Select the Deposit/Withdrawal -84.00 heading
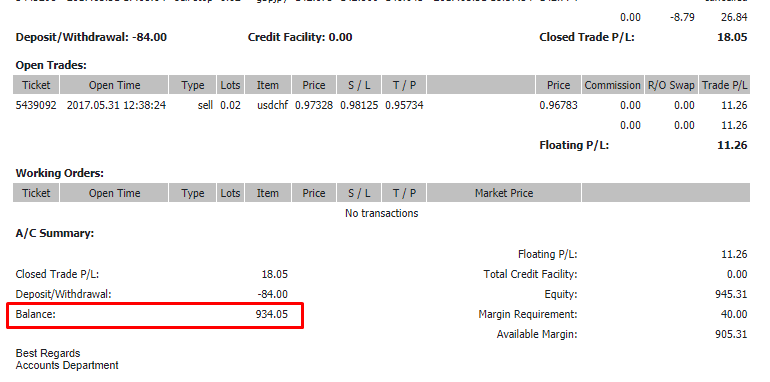Image resolution: width=770 pixels, height=382 pixels. pos(91,37)
